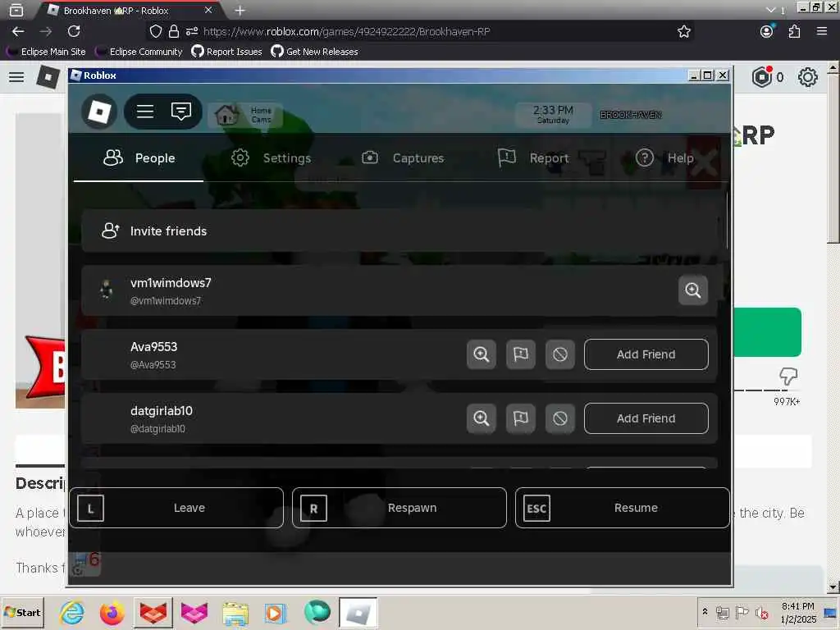Inspect Ava9553 avatar with magnifier icon
This screenshot has height=630, width=840.
[481, 354]
